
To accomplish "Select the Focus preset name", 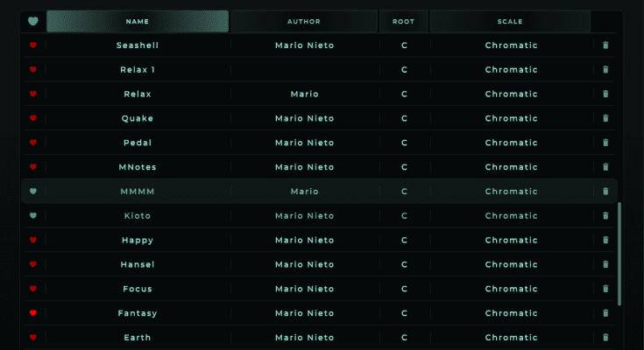I will coord(138,289).
